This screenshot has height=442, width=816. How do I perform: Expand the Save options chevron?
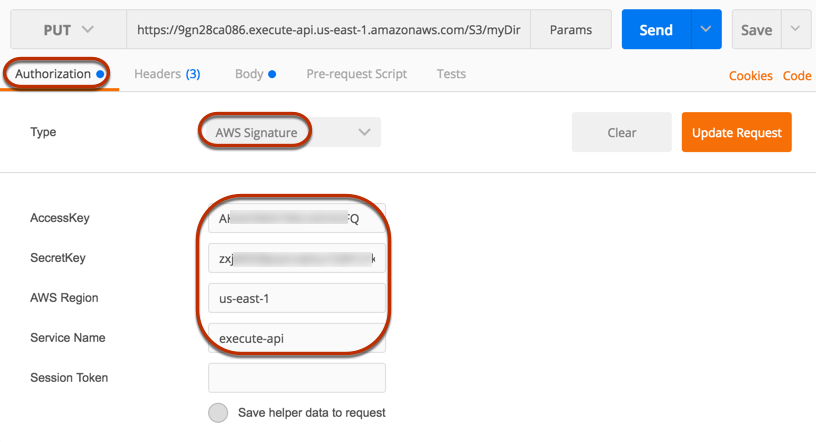(x=795, y=29)
